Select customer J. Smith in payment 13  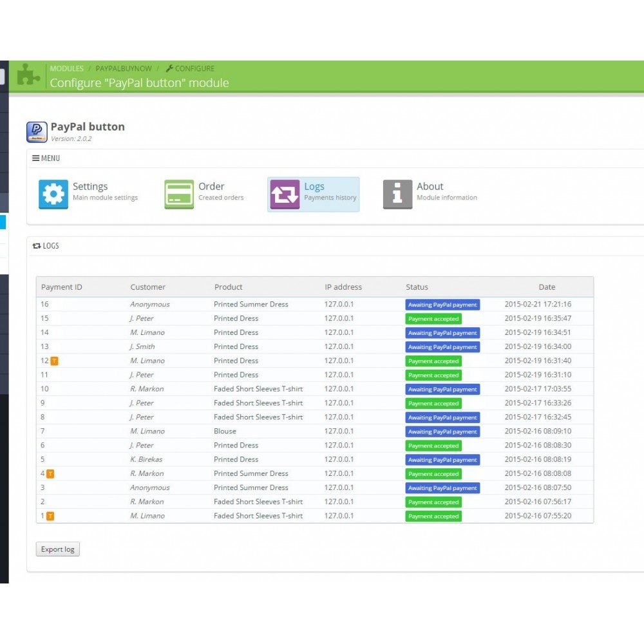click(142, 346)
